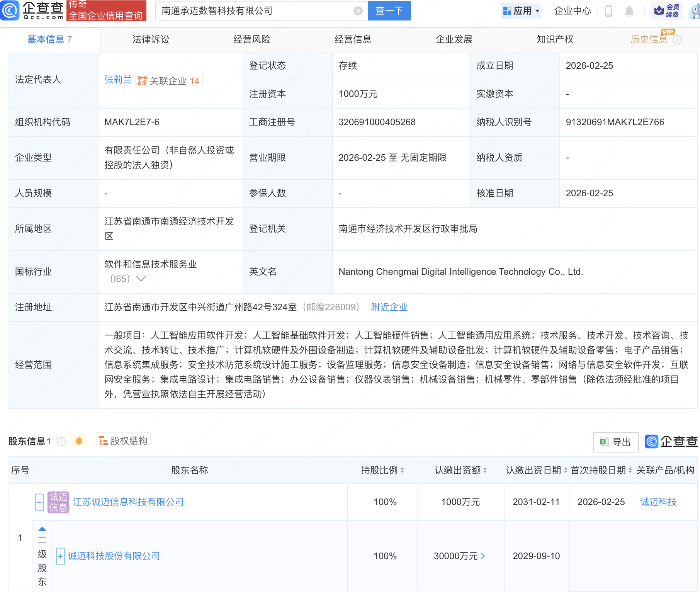Switch to the 法律诉讼 tab
Viewport: 700px width, 592px height.
pos(150,39)
